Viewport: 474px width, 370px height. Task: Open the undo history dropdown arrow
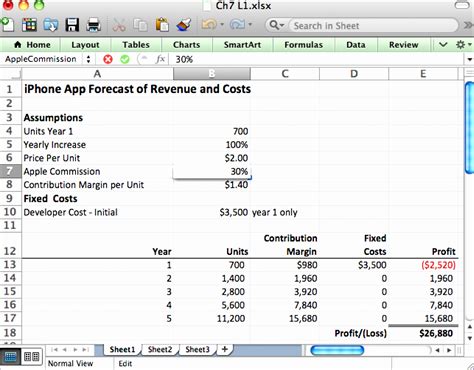[222, 25]
